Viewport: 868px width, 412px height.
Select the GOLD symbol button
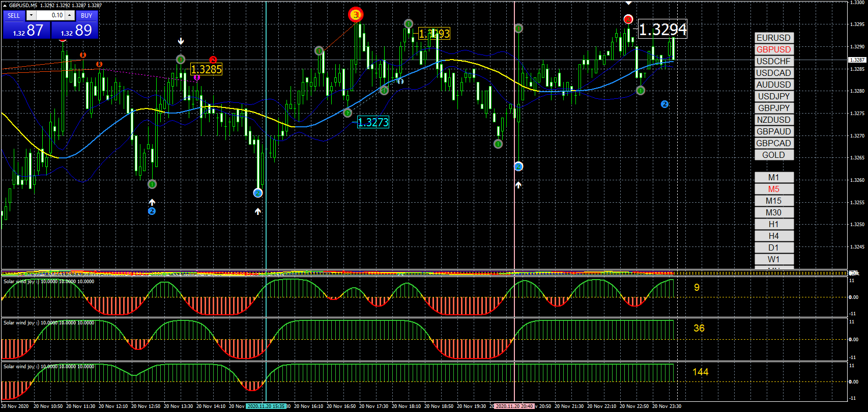(x=773, y=155)
